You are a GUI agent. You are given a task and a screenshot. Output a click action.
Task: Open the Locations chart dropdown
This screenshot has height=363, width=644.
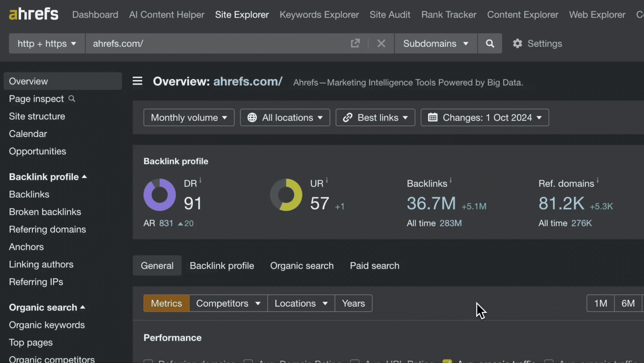click(301, 303)
